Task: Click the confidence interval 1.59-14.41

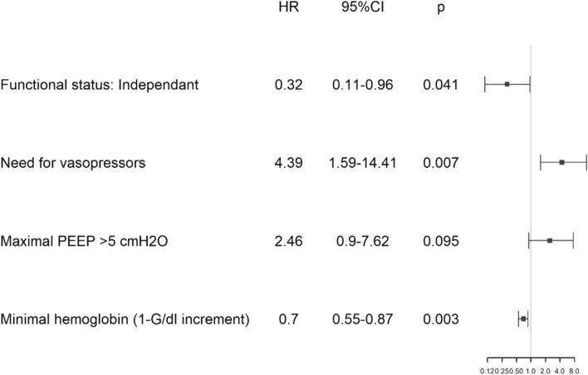Action: tap(362, 162)
